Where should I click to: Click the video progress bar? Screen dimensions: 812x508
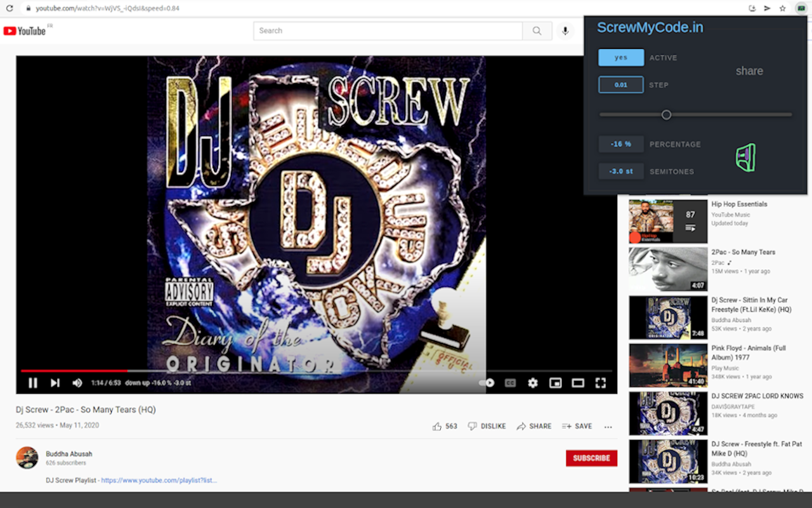pos(317,370)
